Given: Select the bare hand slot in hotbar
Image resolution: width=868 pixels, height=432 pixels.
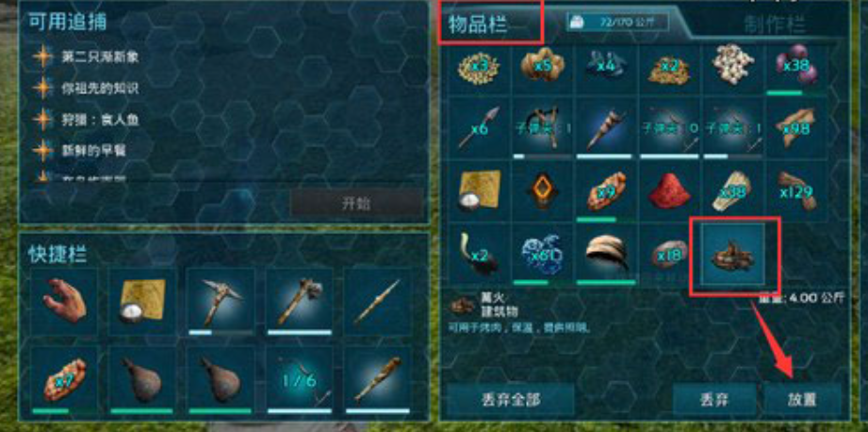Looking at the screenshot, I should [x=64, y=302].
